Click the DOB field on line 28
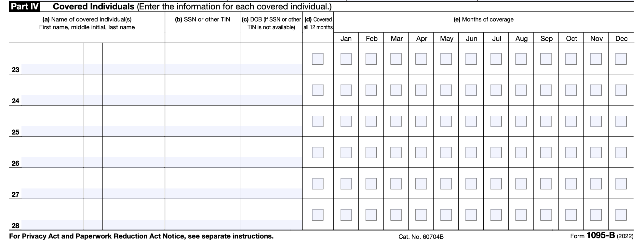Screen dimensions: 644x245 pyautogui.click(x=271, y=225)
